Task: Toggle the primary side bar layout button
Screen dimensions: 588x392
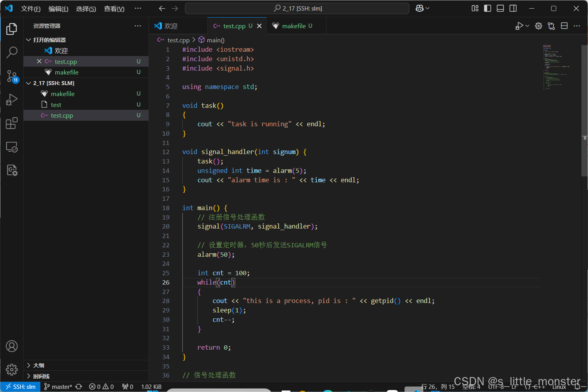Action: coord(488,8)
